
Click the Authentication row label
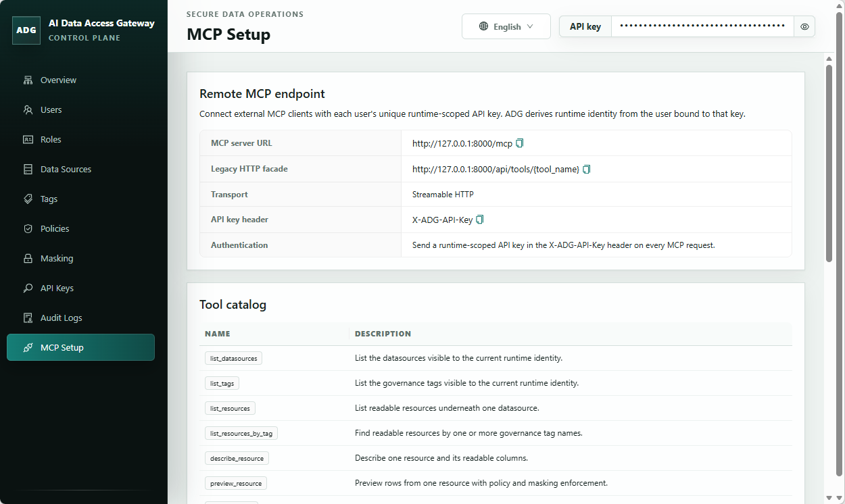coord(239,245)
